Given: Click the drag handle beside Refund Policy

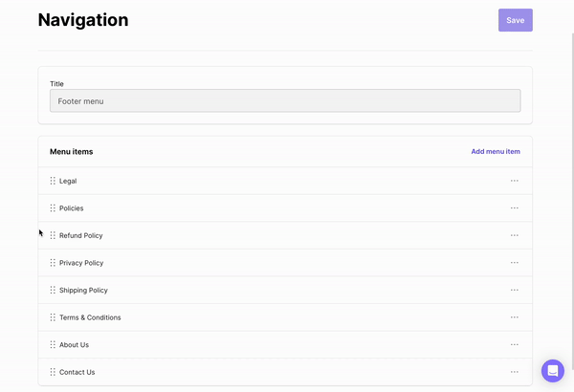Looking at the screenshot, I should tap(53, 235).
